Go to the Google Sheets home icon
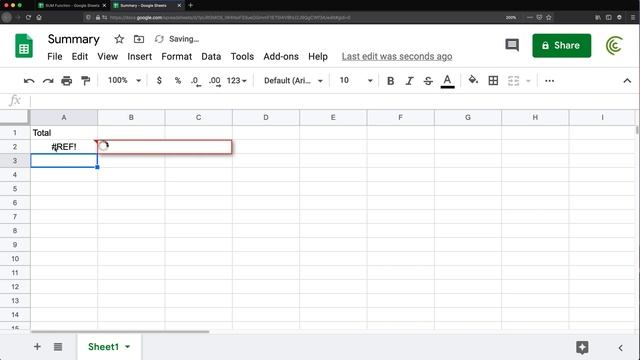Screen dimensions: 640x360 (x=24, y=46)
